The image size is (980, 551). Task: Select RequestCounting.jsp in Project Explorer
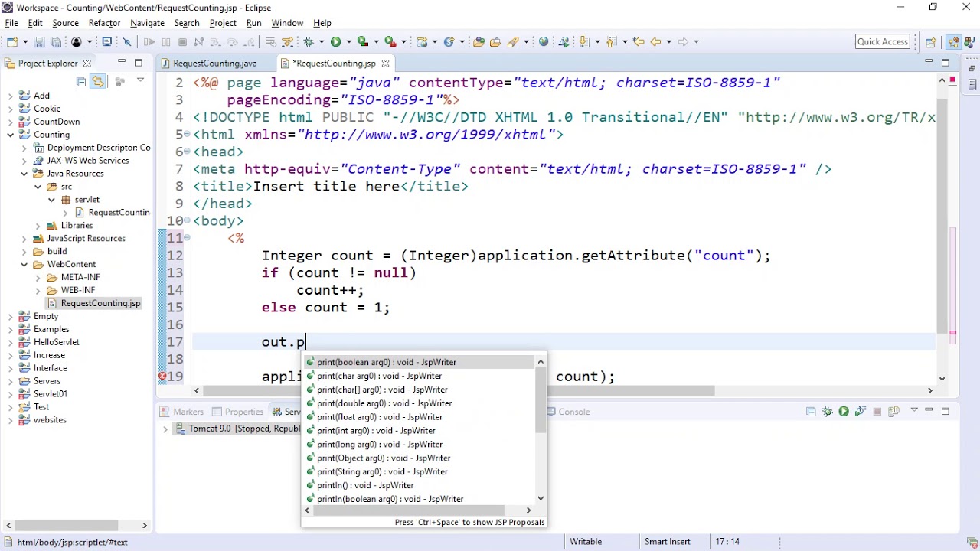pyautogui.click(x=100, y=304)
